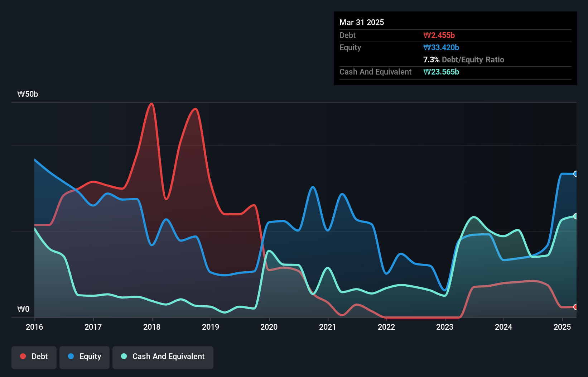Click the red Debt endpoint marker
Screen dimensions: 588x377
(x=576, y=307)
